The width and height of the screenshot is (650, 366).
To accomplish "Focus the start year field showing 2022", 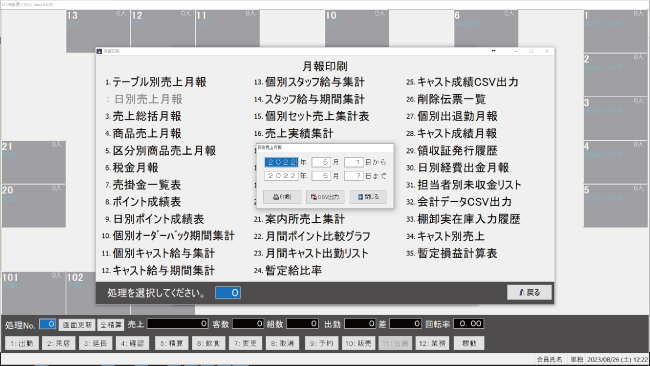I will point(281,162).
